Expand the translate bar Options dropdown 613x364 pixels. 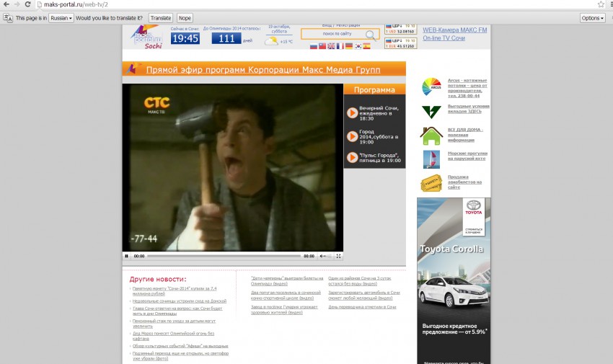[x=592, y=18]
